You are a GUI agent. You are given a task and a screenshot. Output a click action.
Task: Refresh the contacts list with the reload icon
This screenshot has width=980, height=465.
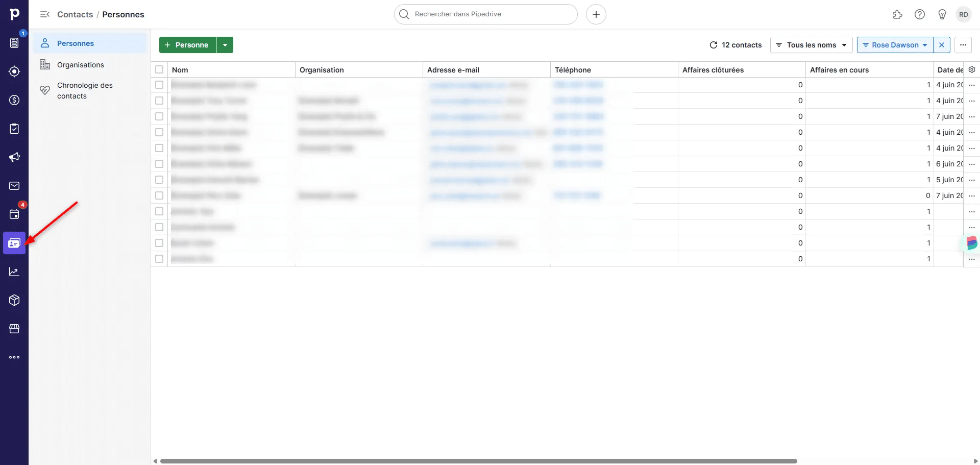tap(714, 45)
